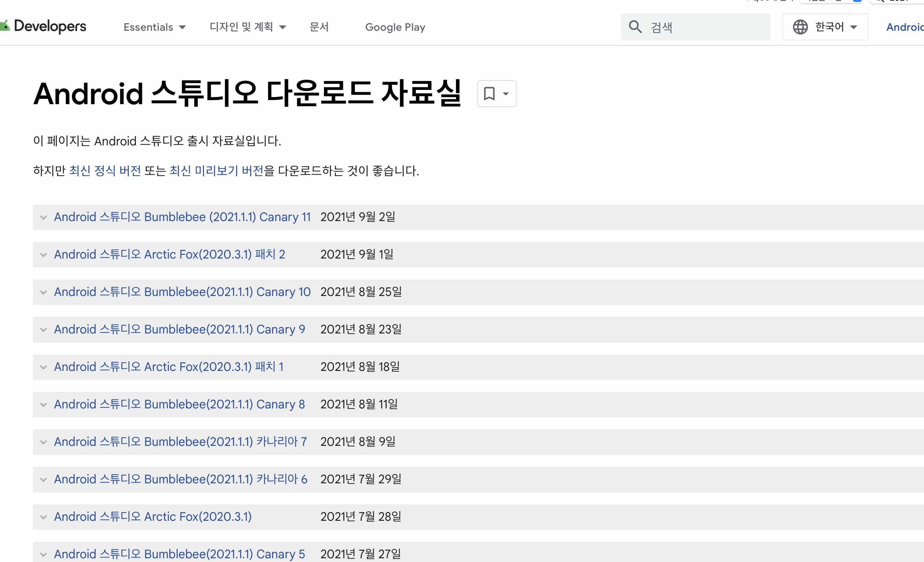The height and width of the screenshot is (562, 924).
Task: Click Bumblebee(2021.1.1) 카나리아 7 title link
Action: click(x=180, y=442)
